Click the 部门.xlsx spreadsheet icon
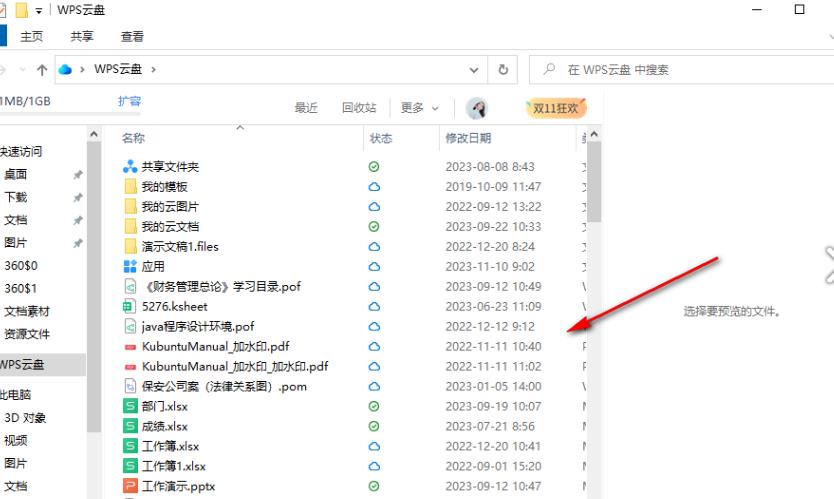 130,406
